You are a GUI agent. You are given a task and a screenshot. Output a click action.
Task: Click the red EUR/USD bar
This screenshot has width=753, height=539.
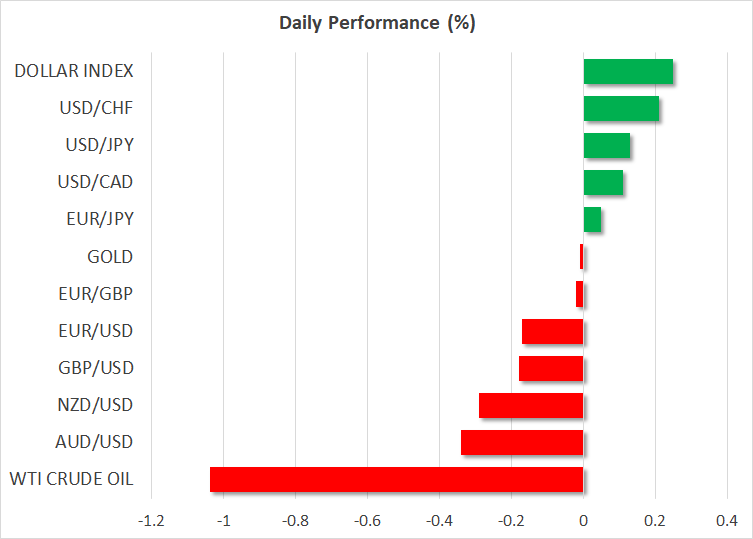point(552,331)
